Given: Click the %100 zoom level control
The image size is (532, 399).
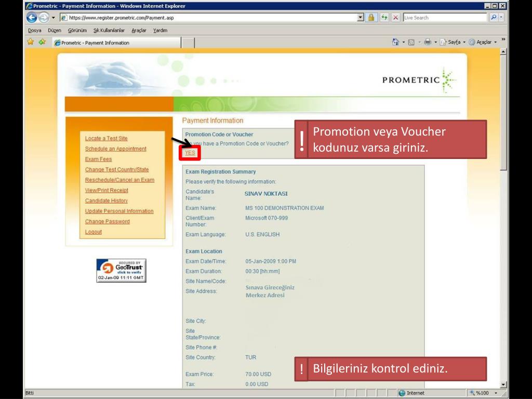Looking at the screenshot, I should [x=482, y=393].
